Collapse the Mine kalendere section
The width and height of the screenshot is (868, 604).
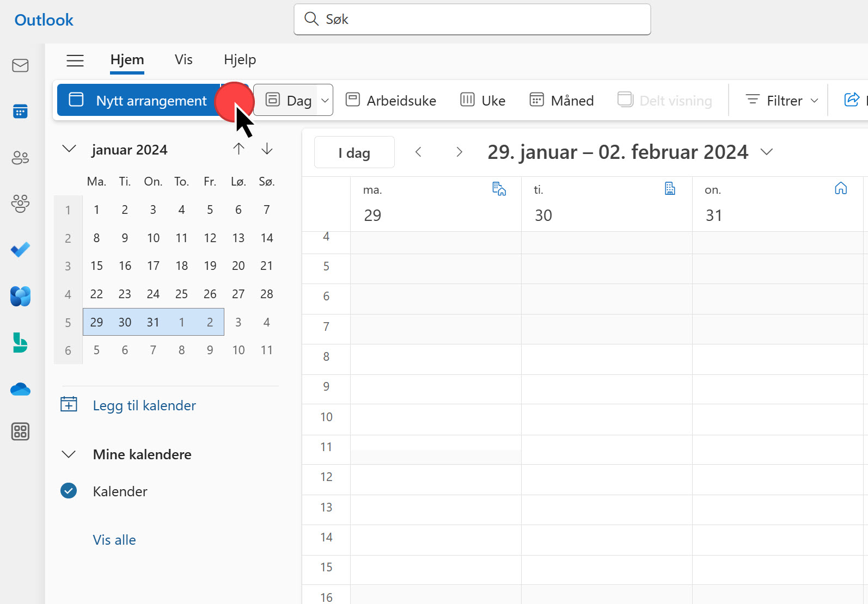pos(69,454)
